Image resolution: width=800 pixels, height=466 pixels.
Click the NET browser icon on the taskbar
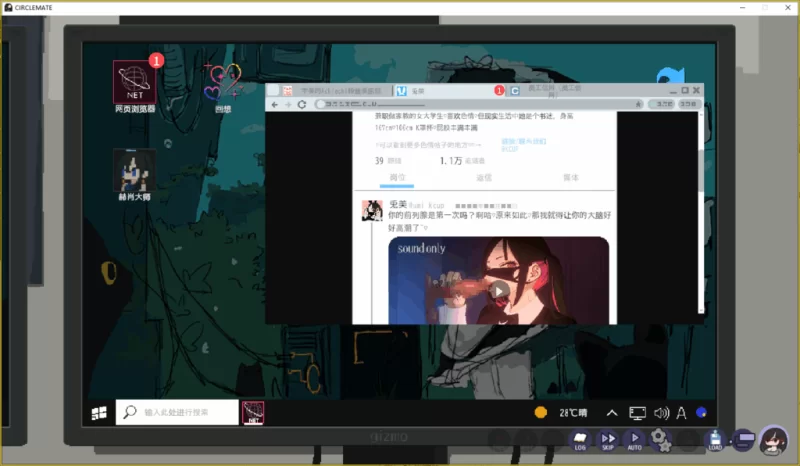(253, 412)
